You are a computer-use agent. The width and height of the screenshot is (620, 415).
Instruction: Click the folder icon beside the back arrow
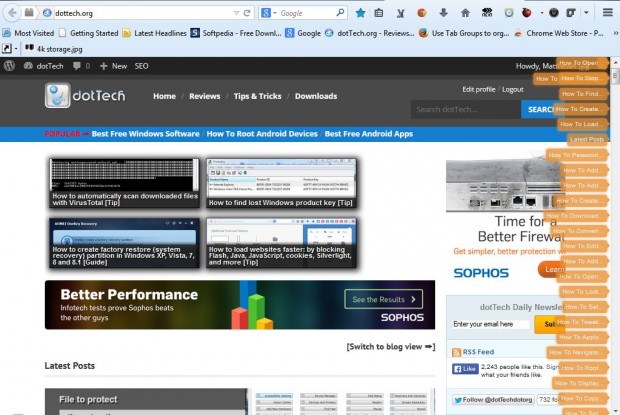[29, 13]
